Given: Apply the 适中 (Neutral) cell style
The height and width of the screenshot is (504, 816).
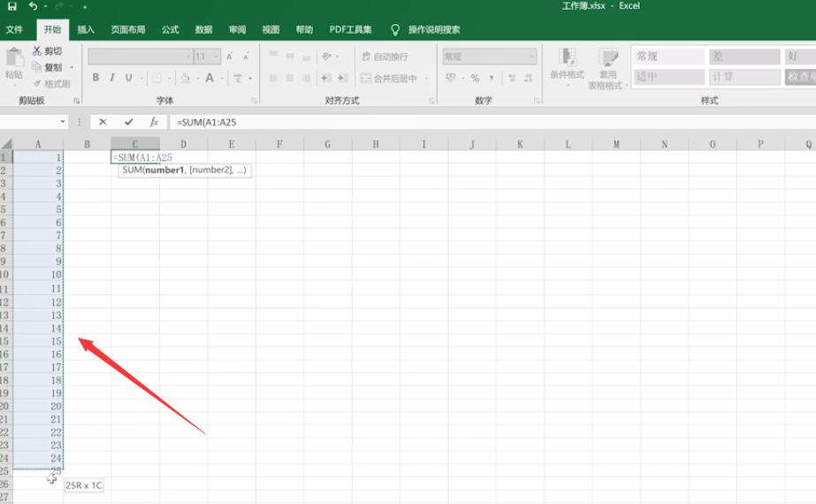Looking at the screenshot, I should (668, 77).
